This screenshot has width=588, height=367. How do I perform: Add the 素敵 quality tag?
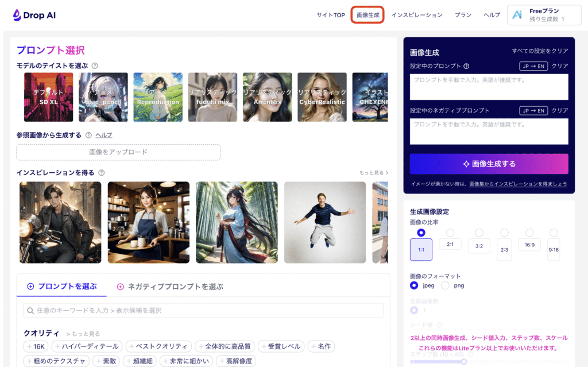(x=106, y=361)
